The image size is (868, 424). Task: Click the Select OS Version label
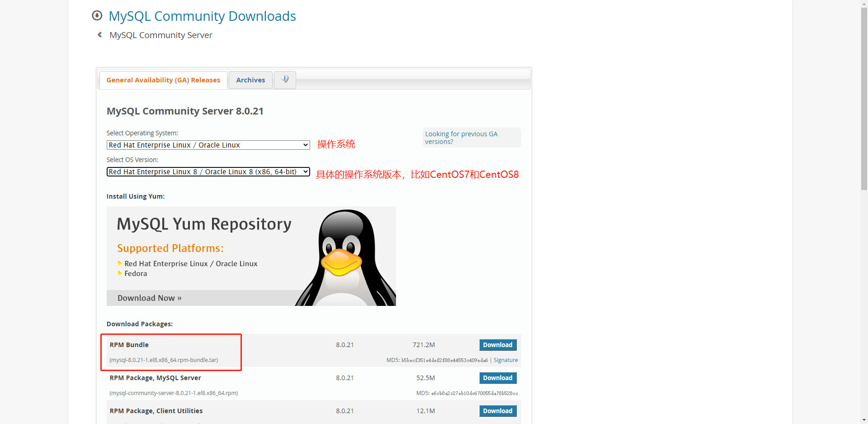[132, 160]
